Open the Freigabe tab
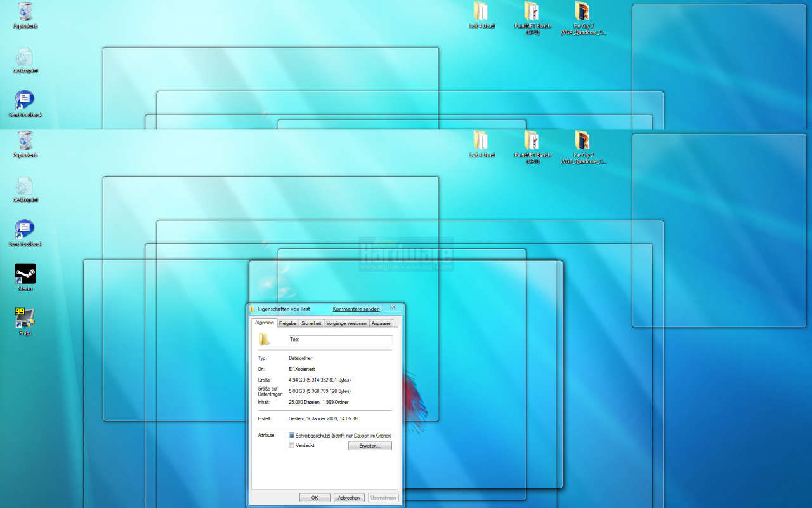Screen dimensions: 812x508 coord(287,323)
